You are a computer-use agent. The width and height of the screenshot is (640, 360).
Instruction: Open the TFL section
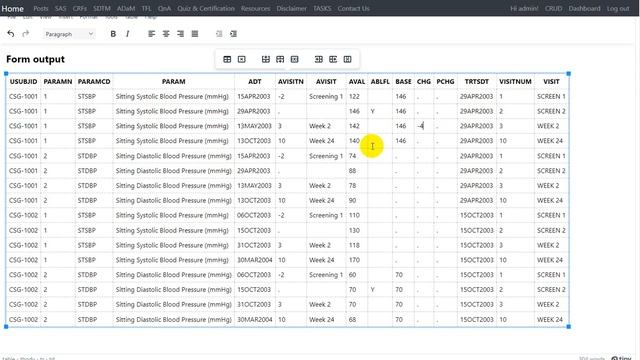(147, 9)
